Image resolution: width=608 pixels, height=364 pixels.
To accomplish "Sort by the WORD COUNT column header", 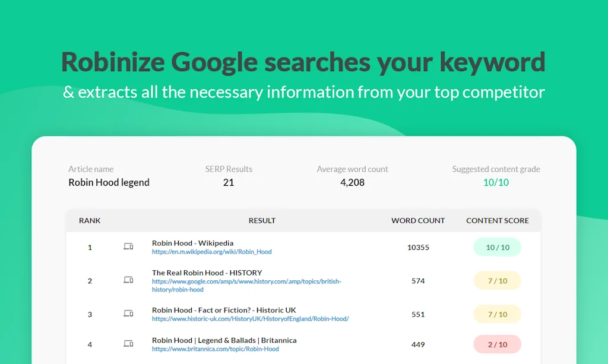I will 418,220.
